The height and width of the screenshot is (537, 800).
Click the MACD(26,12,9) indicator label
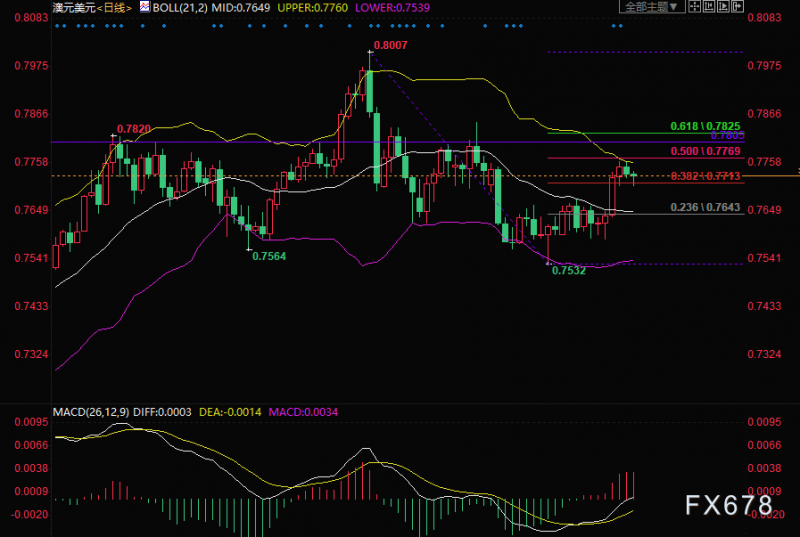point(91,412)
